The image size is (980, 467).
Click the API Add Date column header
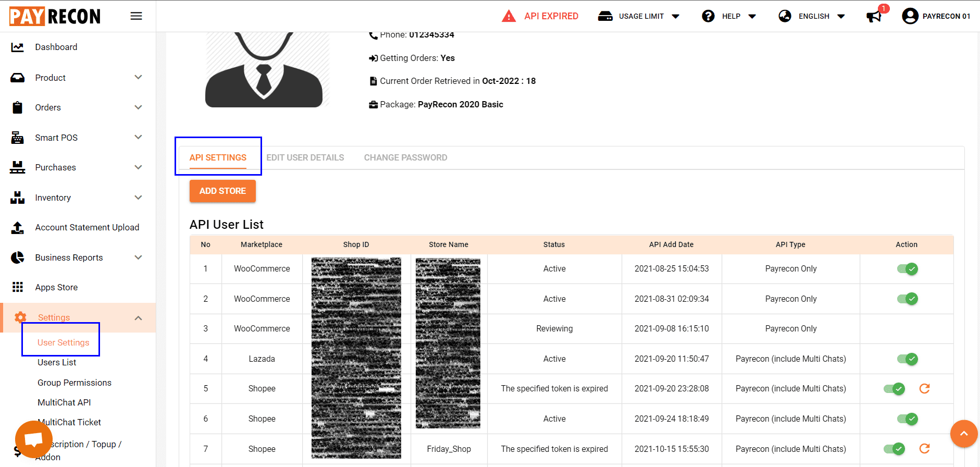pos(671,244)
